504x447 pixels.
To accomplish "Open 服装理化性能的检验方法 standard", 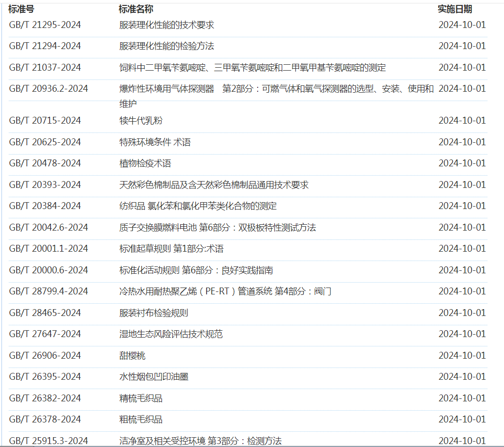I will pos(166,46).
